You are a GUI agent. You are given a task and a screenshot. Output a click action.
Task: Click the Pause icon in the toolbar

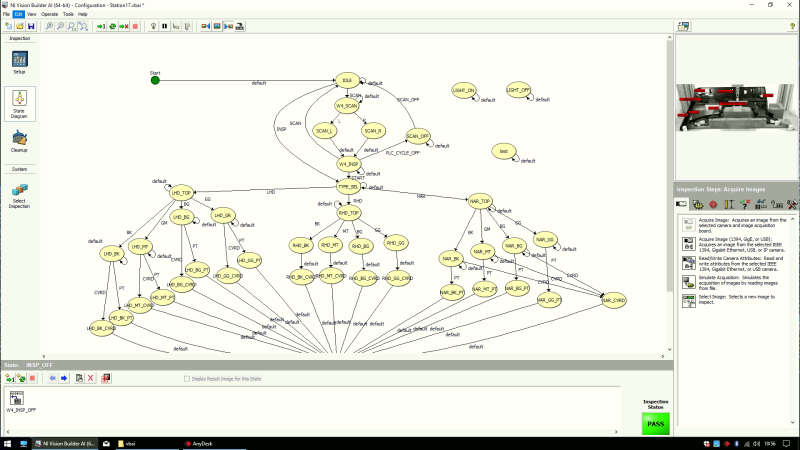tap(164, 25)
